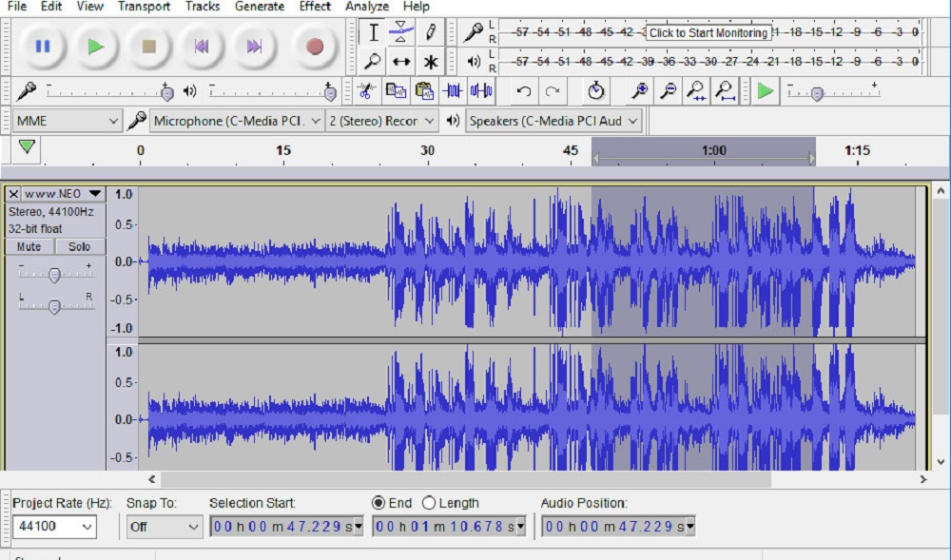Start recording with the red Record button

point(314,47)
